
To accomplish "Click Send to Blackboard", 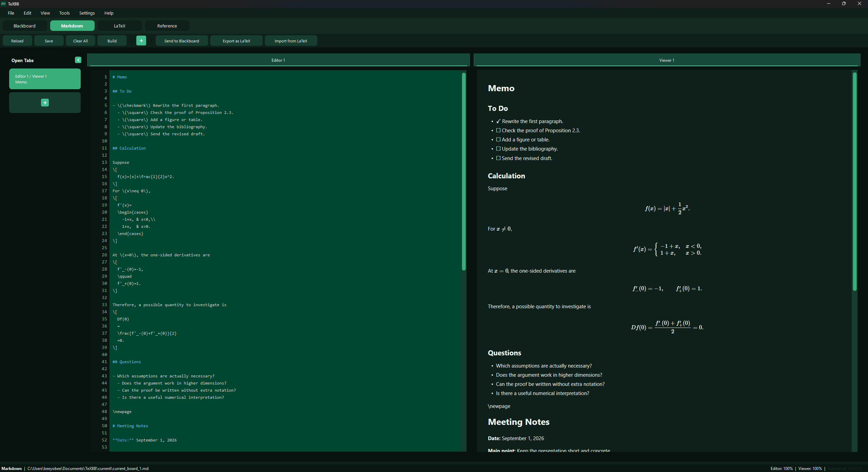I will click(182, 41).
